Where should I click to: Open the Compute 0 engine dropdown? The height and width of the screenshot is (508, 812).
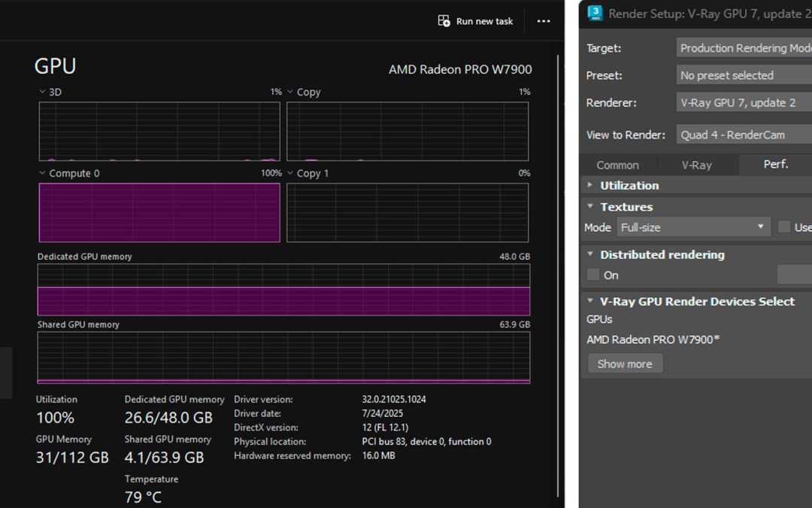(x=43, y=173)
